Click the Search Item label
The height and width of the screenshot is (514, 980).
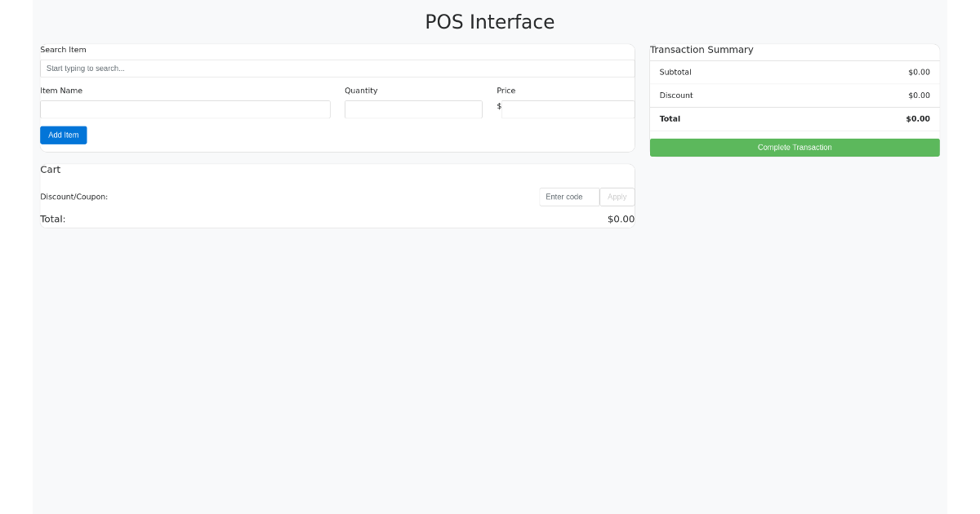click(x=63, y=50)
